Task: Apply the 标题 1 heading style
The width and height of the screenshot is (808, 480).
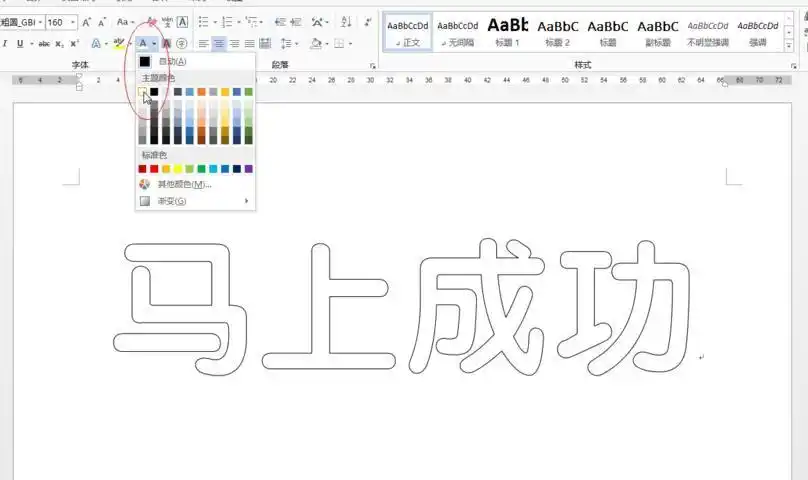Action: click(508, 32)
